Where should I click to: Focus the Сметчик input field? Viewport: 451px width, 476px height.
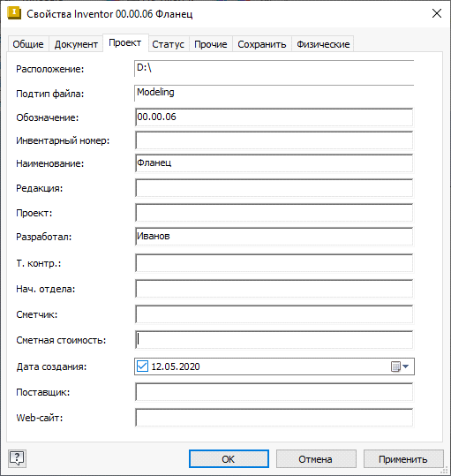pos(274,314)
